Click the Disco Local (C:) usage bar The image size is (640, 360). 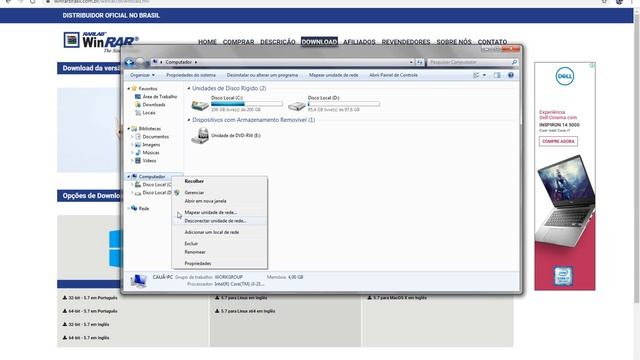coord(247,104)
